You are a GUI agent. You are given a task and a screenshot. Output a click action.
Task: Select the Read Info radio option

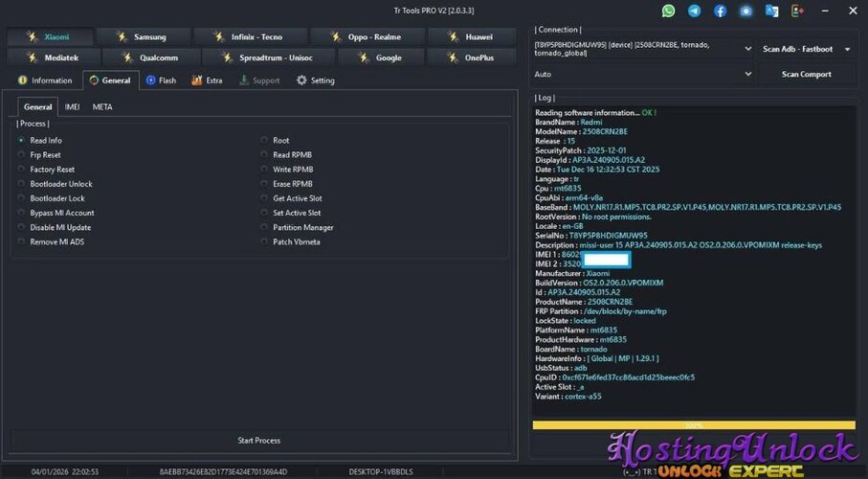pos(40,140)
